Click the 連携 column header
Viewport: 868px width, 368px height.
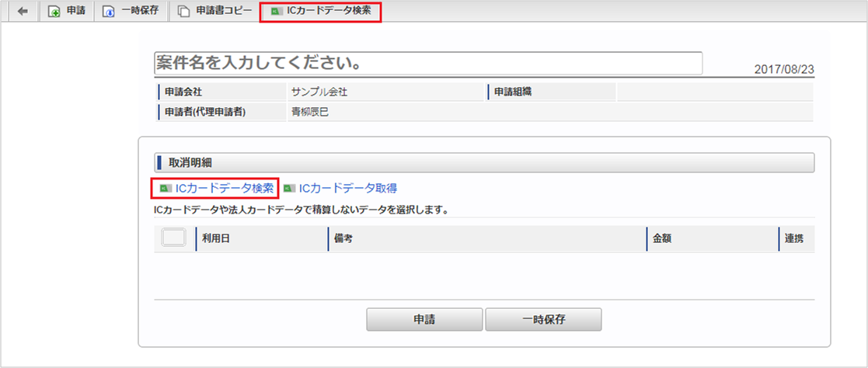(x=796, y=238)
